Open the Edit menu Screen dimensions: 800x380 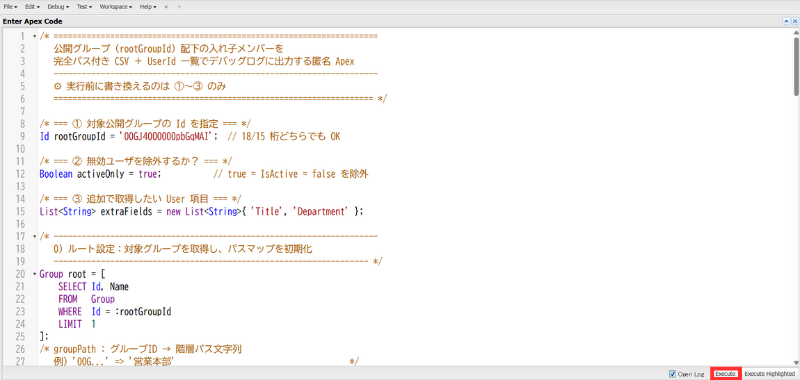[32, 7]
